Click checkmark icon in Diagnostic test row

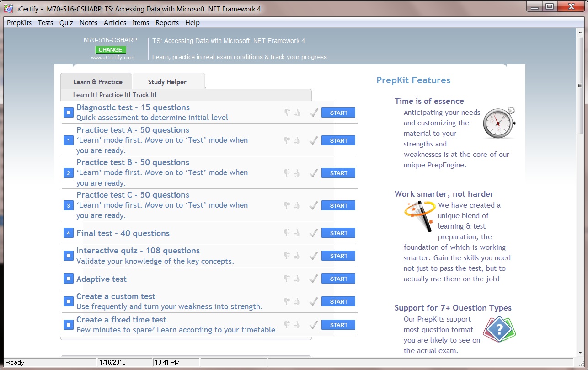tap(314, 113)
